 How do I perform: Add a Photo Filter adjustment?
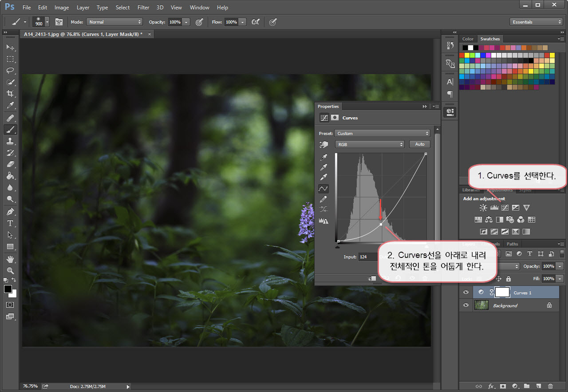point(510,219)
